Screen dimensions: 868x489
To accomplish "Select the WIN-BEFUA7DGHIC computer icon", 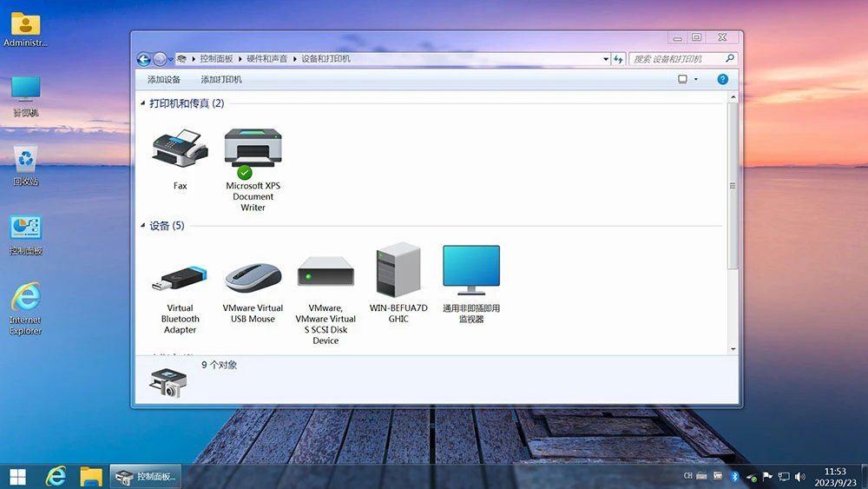I will (x=398, y=271).
